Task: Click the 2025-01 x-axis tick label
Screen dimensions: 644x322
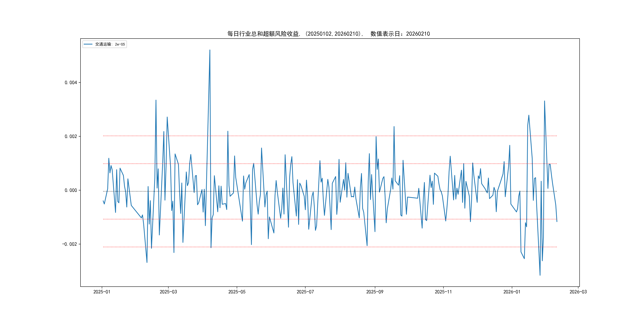Action: coord(102,292)
